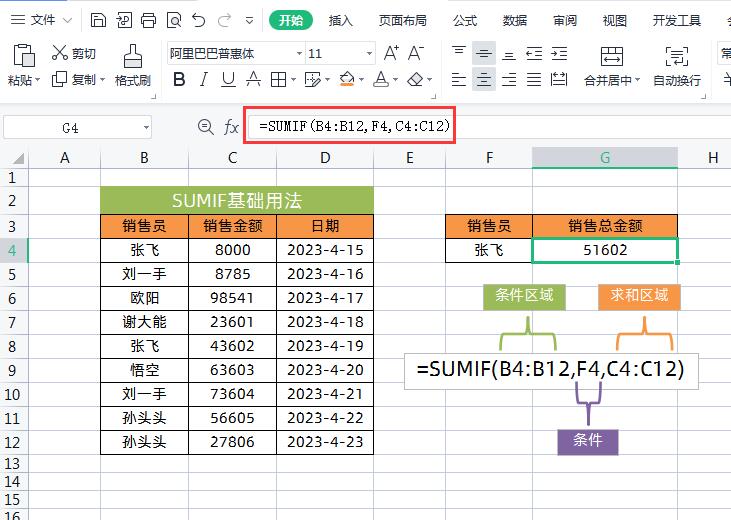Click the zoom magnifier icon beside fx
The width and height of the screenshot is (731, 520).
pos(206,127)
